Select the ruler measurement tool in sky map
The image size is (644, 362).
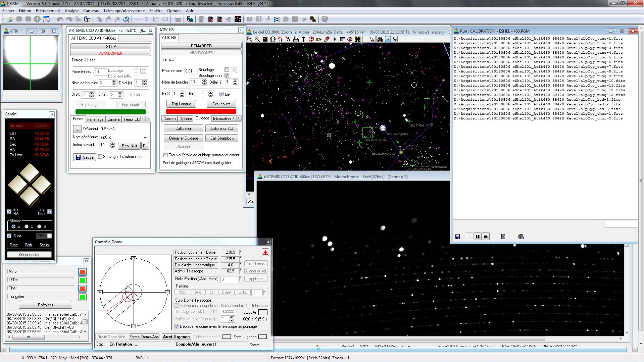[395, 39]
